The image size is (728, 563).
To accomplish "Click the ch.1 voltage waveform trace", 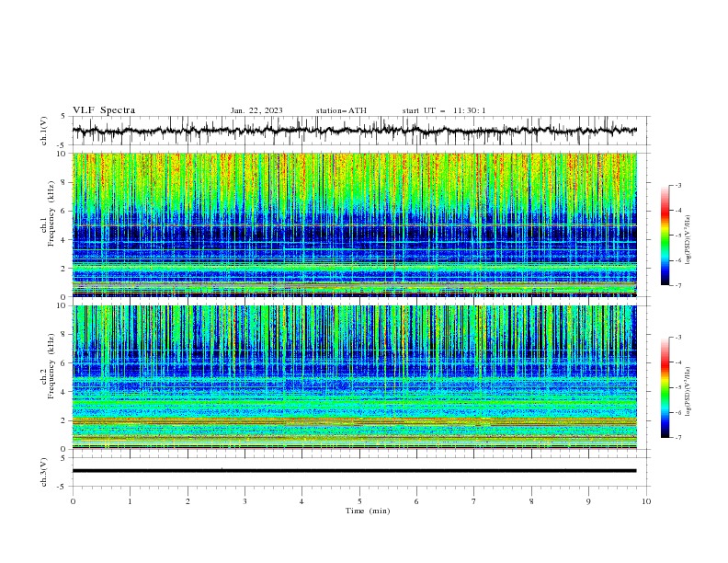I will click(354, 131).
